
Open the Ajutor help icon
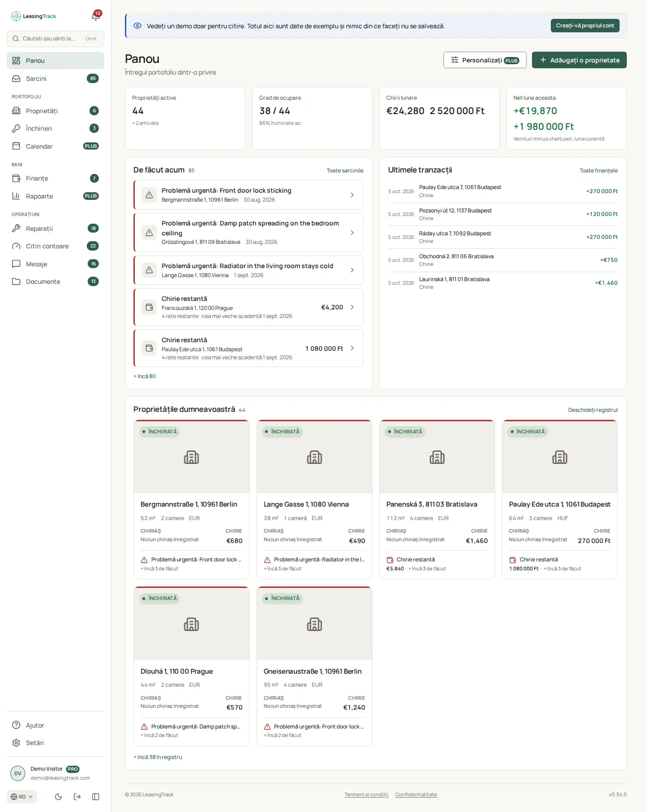pos(16,725)
